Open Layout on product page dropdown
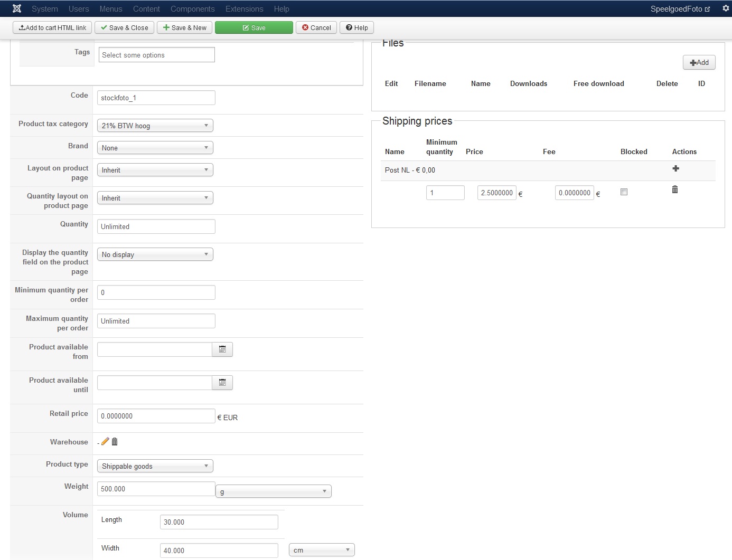The height and width of the screenshot is (560, 732). [x=155, y=170]
